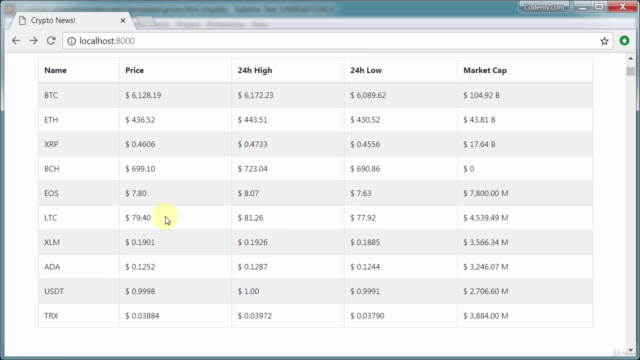Select the BTC name cell
Screen dimensions: 640x360
tap(51, 95)
